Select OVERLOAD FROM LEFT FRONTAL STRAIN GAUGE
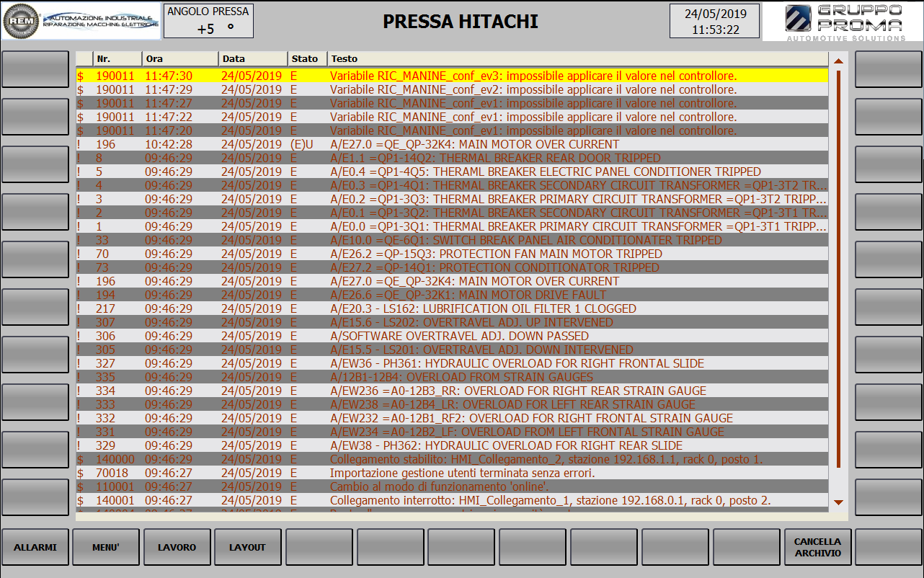 click(x=452, y=432)
